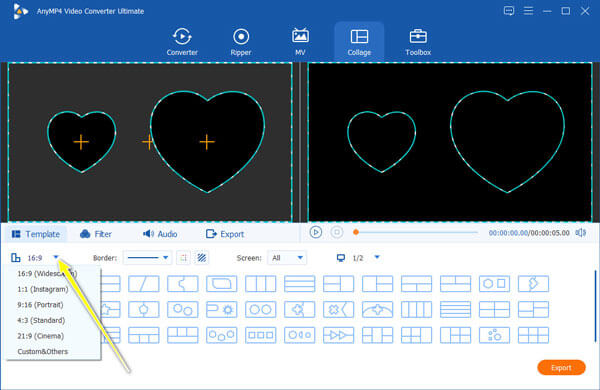Open the hamburger menu in title bar

pyautogui.click(x=528, y=11)
